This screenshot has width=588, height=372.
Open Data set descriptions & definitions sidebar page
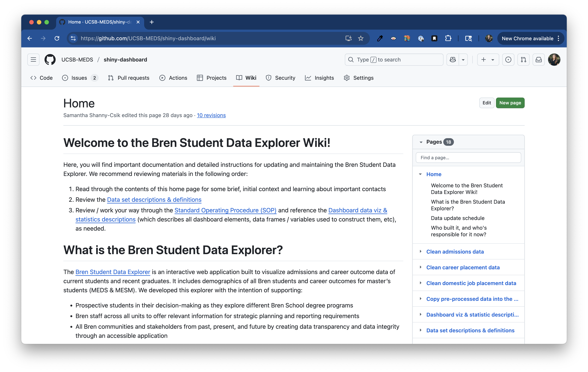(470, 330)
